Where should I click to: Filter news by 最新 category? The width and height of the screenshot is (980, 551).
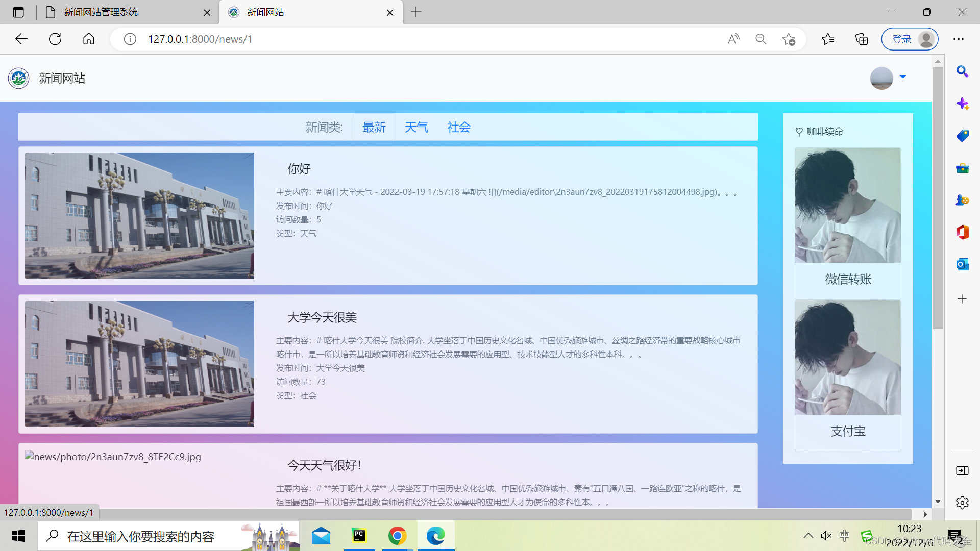pyautogui.click(x=374, y=128)
